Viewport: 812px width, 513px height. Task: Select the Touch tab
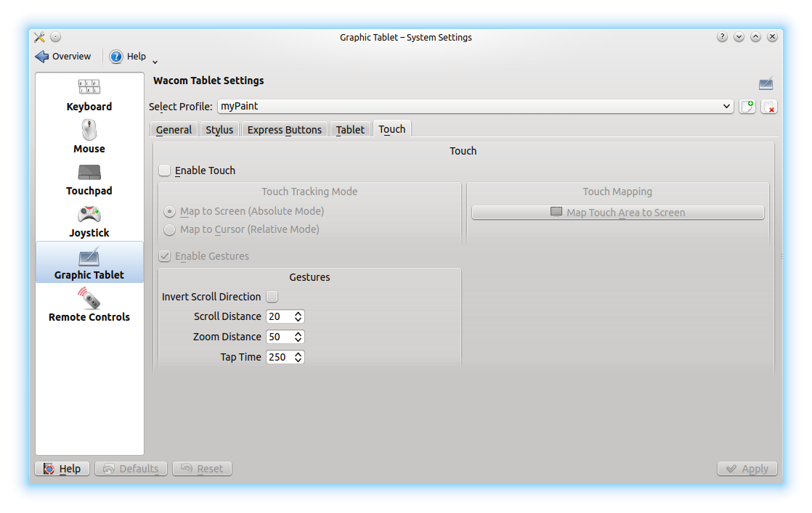coord(392,129)
